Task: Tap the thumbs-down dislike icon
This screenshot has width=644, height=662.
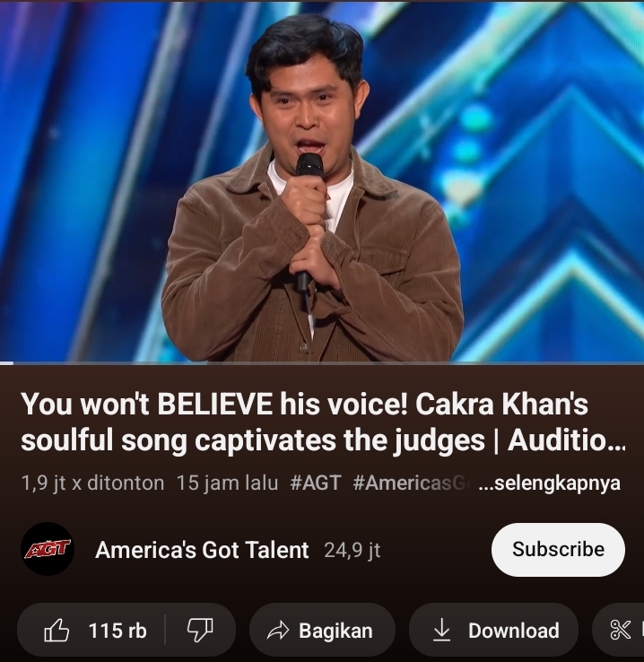Action: click(x=200, y=631)
